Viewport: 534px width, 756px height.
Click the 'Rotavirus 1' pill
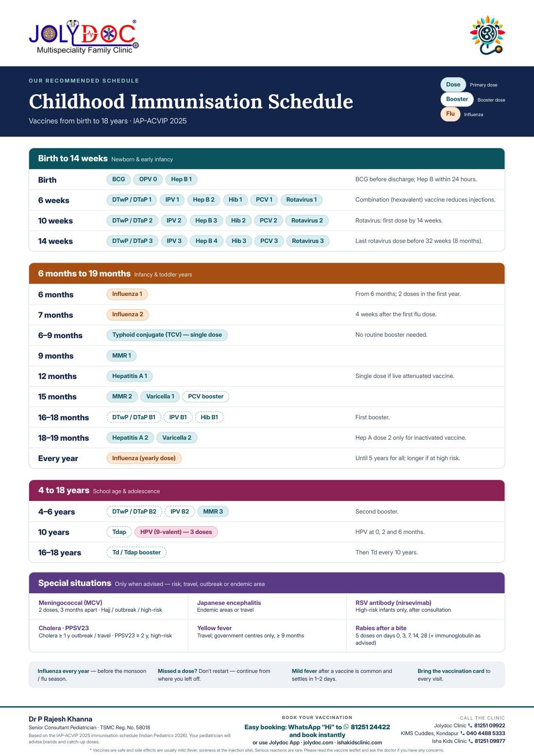tap(301, 200)
